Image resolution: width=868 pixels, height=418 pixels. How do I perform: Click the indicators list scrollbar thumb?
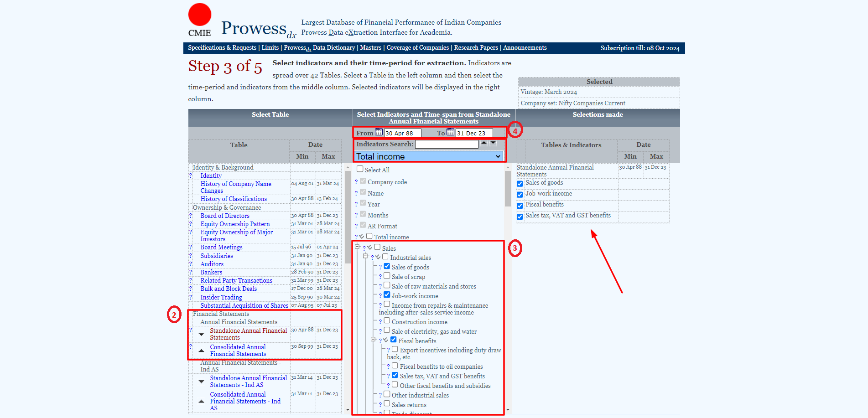tap(508, 189)
